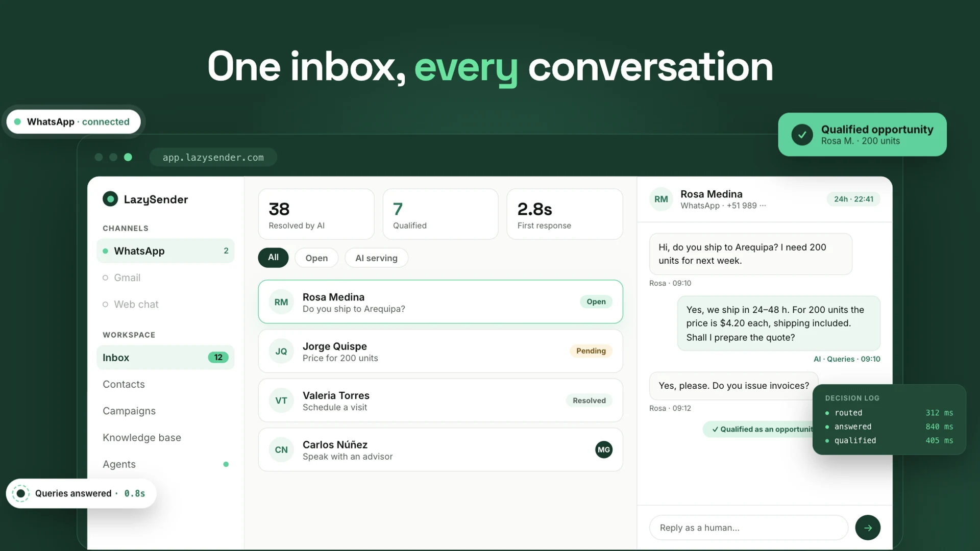The width and height of the screenshot is (980, 551).
Task: Open the Gmail channel
Action: coord(165,278)
